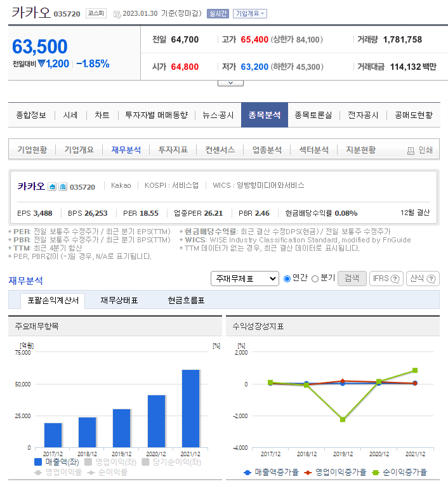Open the home icon next to 카카오 name

click(x=52, y=187)
